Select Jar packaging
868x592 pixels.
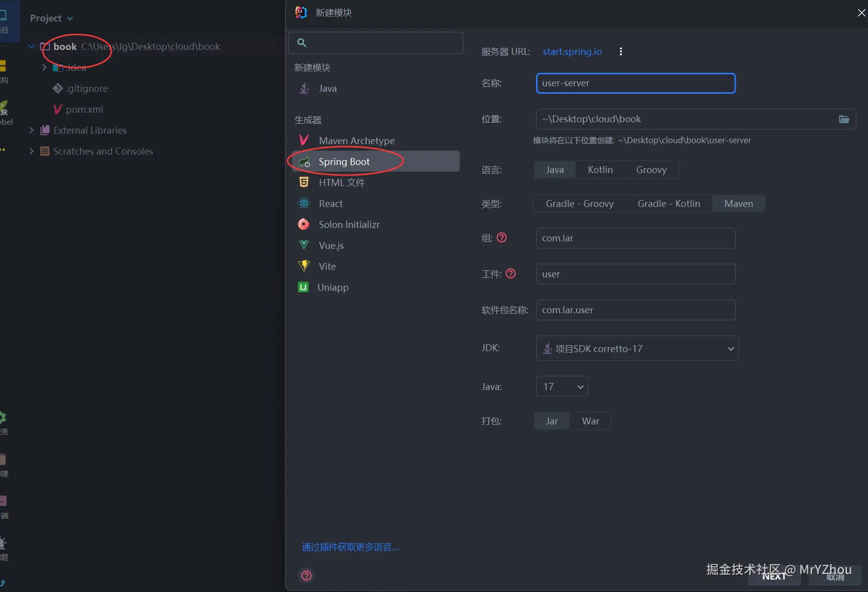click(x=552, y=421)
